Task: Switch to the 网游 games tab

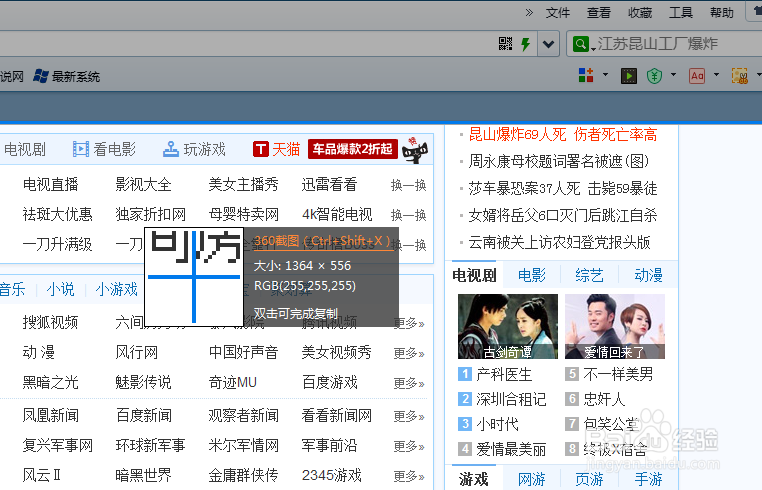Action: pyautogui.click(x=532, y=480)
